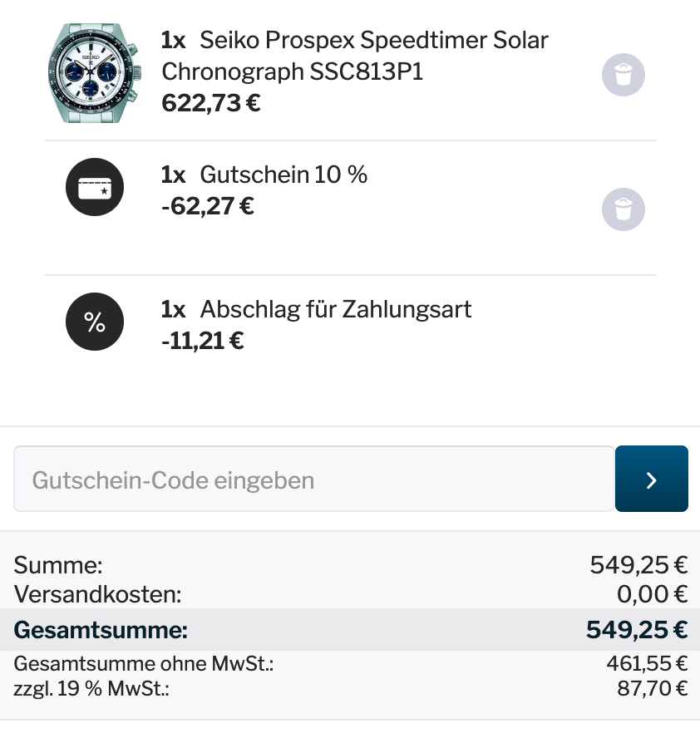Click the voucher card icon
Viewport: 700px width, 733px height.
point(95,188)
